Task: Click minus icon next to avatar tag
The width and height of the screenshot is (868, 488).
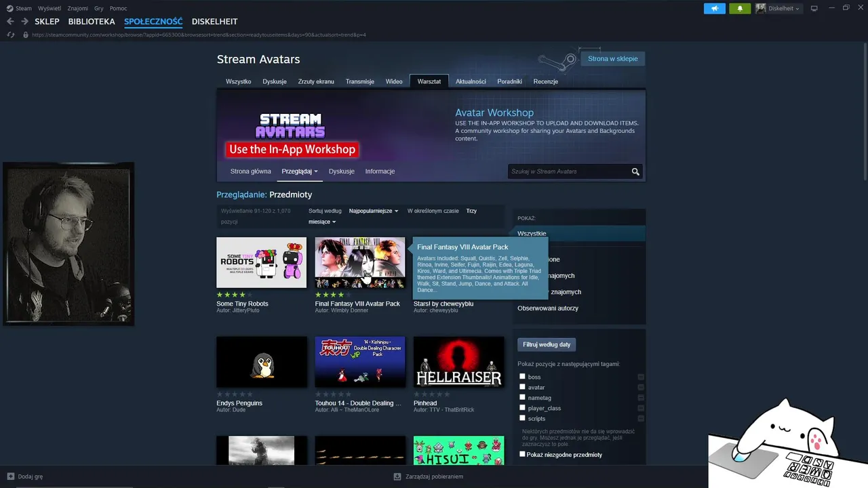Action: 641,387
